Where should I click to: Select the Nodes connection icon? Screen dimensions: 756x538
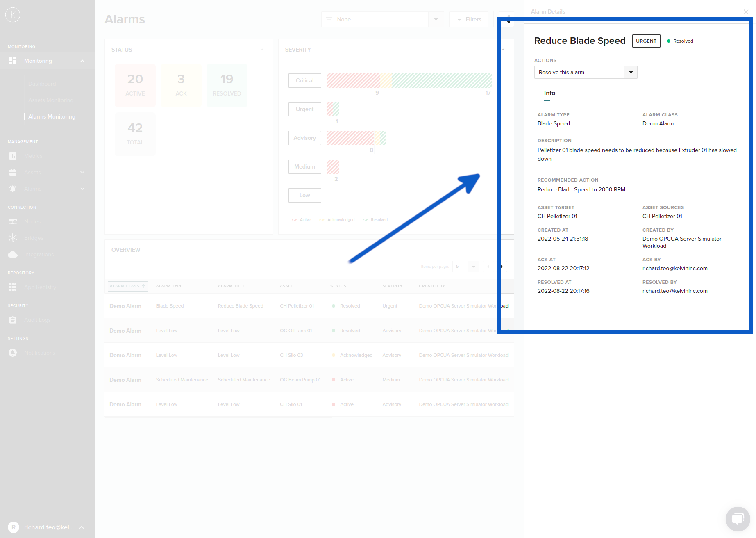coord(13,221)
